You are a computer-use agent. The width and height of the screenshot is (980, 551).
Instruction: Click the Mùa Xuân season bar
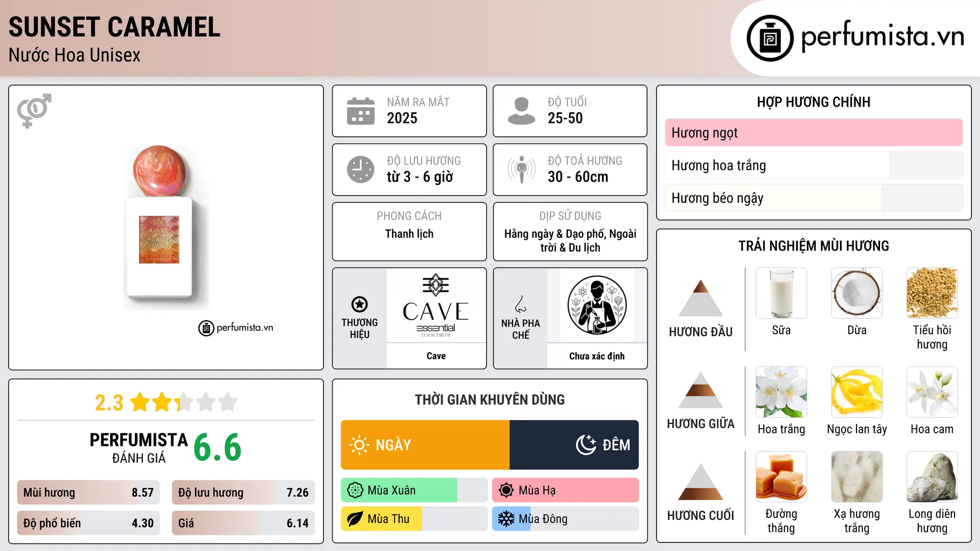414,490
